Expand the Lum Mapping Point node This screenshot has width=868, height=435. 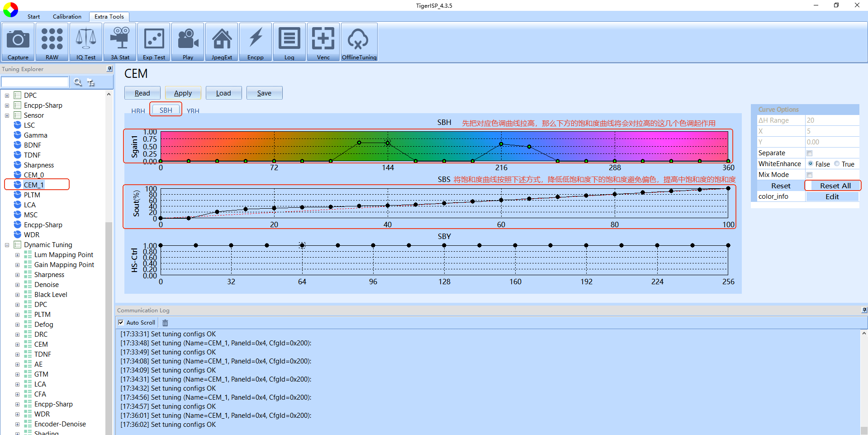coord(18,255)
